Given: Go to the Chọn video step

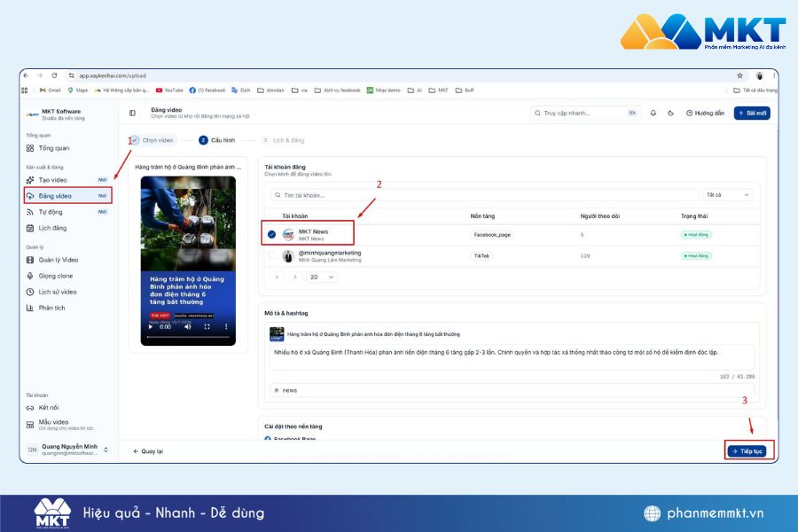Looking at the screenshot, I should [x=153, y=140].
